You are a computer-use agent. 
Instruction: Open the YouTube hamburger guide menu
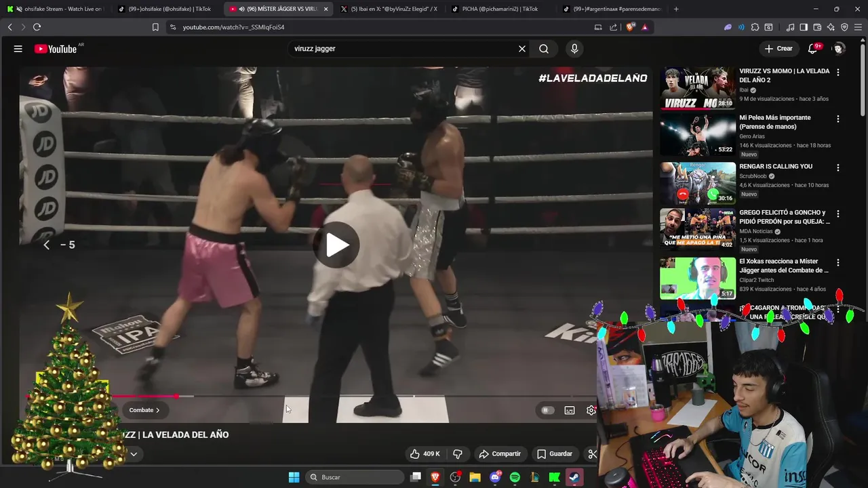[x=18, y=49]
